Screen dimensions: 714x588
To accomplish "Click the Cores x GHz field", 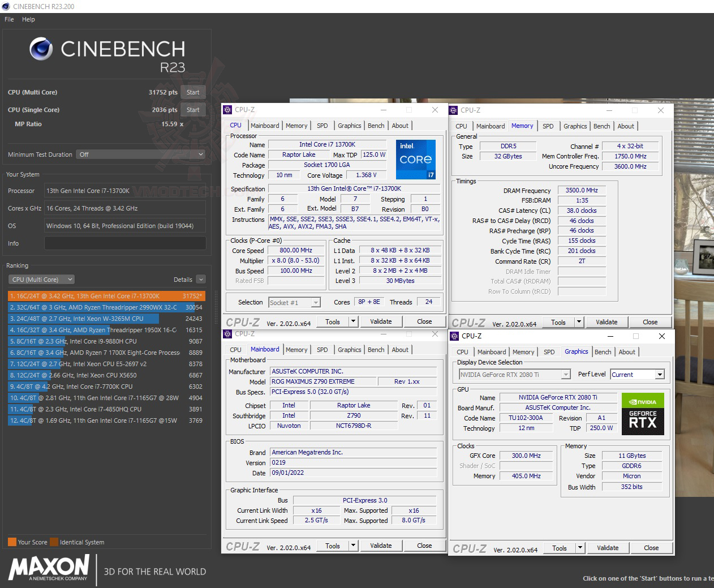I will point(125,208).
